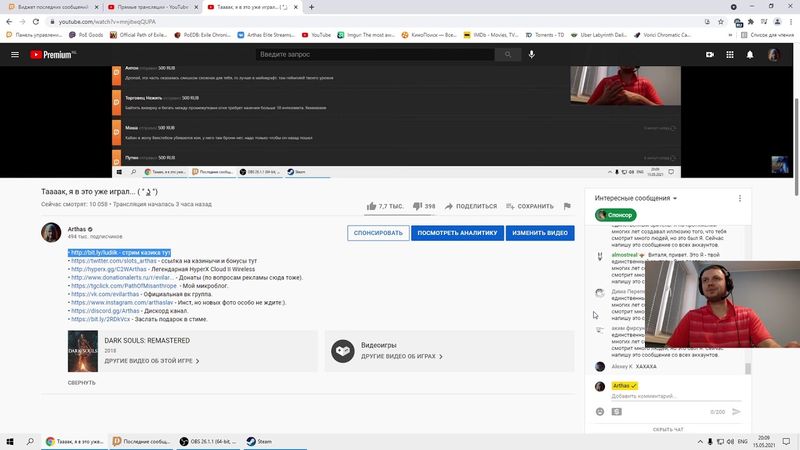Click the Super Chat dollar icon

coord(615,411)
